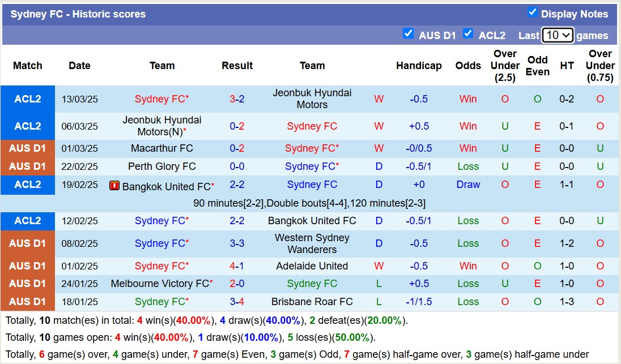Image resolution: width=621 pixels, height=364 pixels.
Task: Select the ACL2 badge on the 12/02/25 row
Action: 27,221
